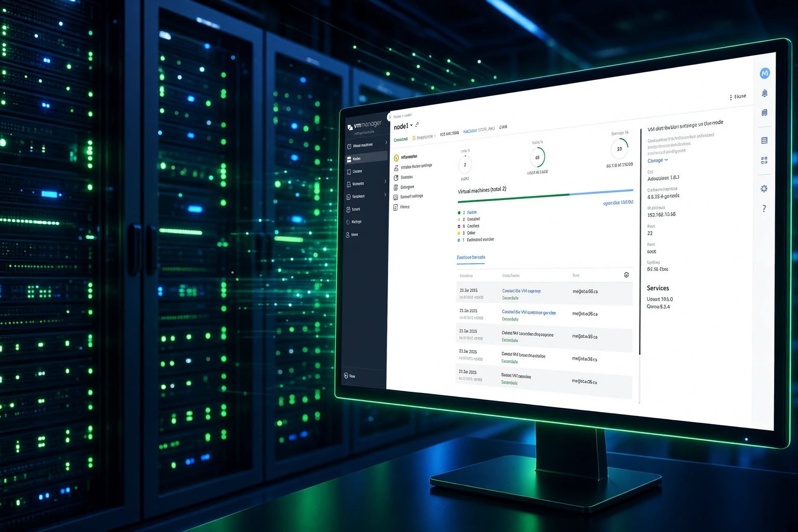Open the blue dropdown link above the details panel fields

[x=658, y=161]
